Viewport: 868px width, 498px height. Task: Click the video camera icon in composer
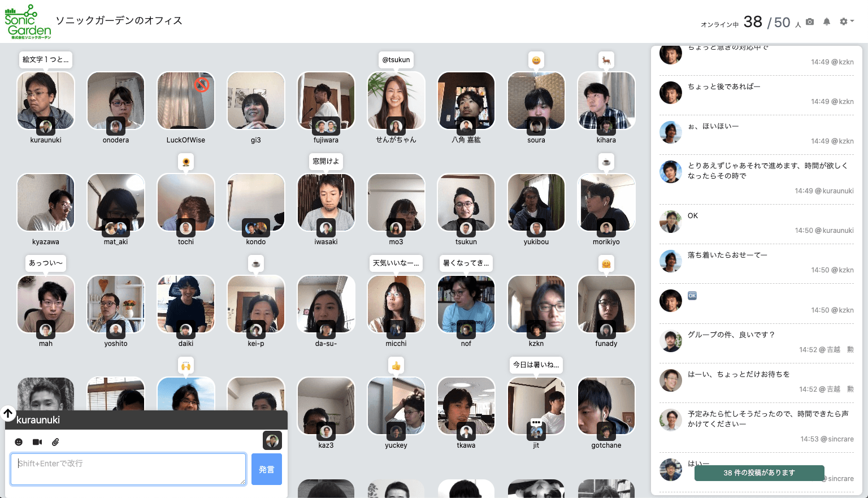[x=37, y=442]
